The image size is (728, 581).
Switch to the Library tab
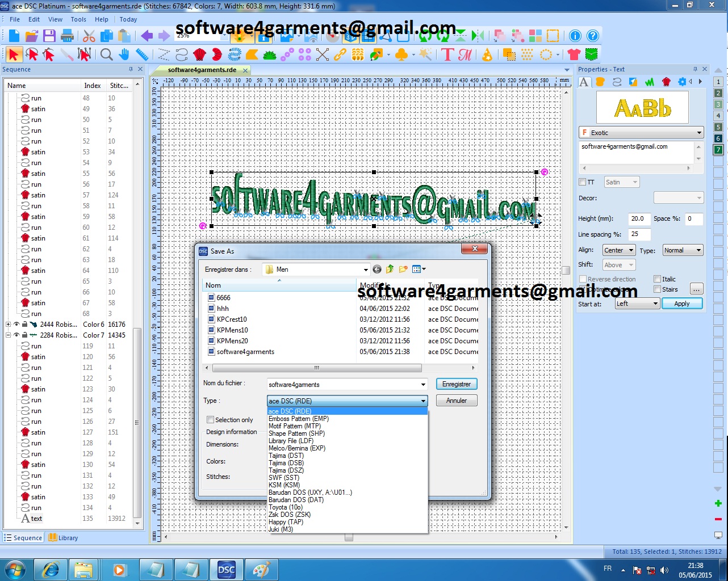[63, 538]
